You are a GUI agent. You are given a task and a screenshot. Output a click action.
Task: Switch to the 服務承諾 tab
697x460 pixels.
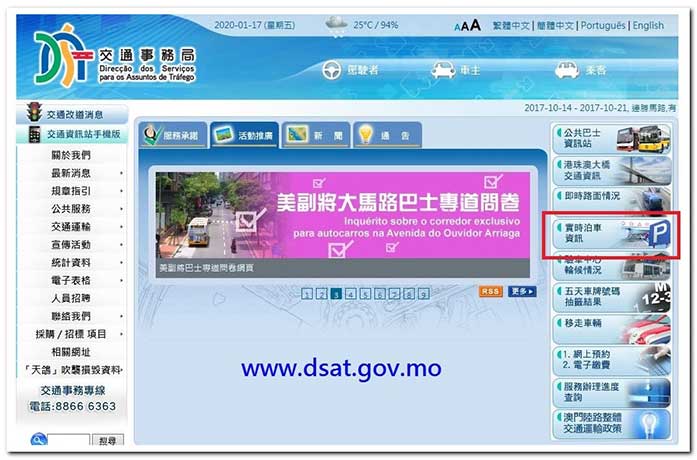tap(172, 135)
